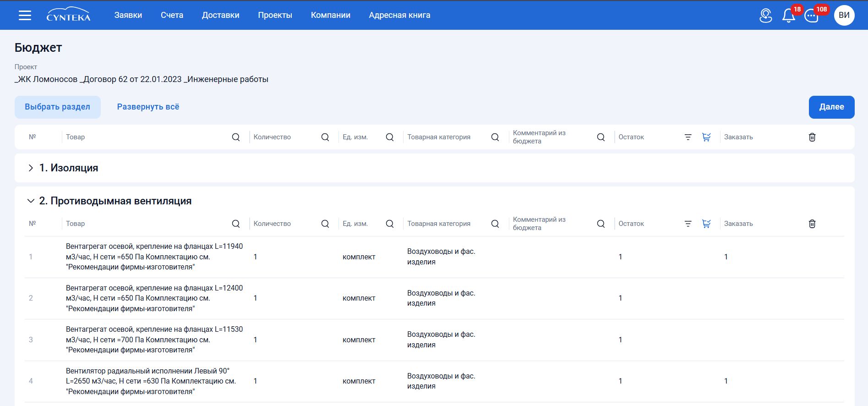Image resolution: width=868 pixels, height=406 pixels.
Task: Click the Далее button
Action: pos(831,107)
